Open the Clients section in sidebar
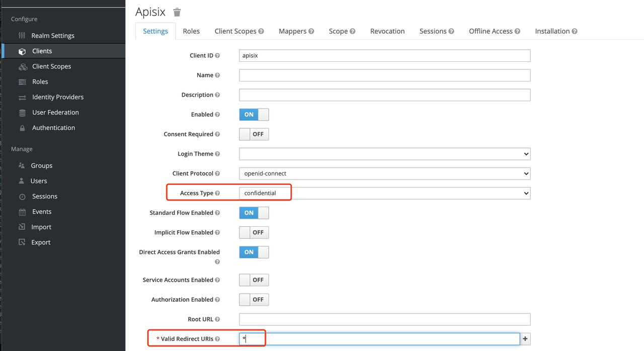Image resolution: width=644 pixels, height=351 pixels. coord(43,50)
